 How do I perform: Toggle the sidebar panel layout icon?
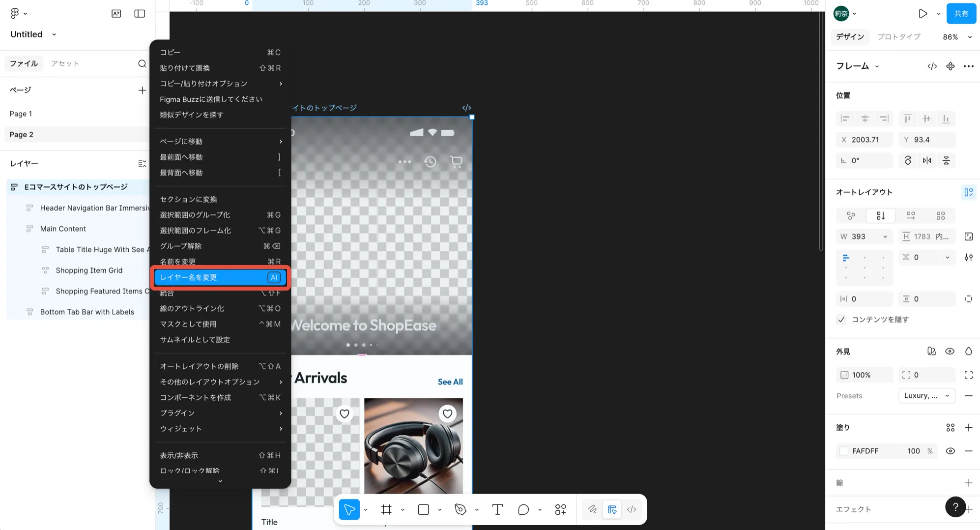pyautogui.click(x=140, y=14)
